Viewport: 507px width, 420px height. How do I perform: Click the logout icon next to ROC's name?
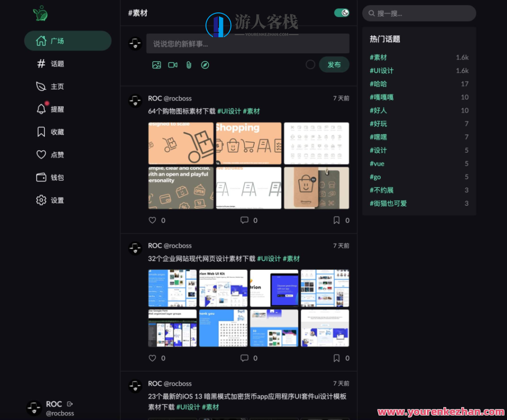(69, 404)
